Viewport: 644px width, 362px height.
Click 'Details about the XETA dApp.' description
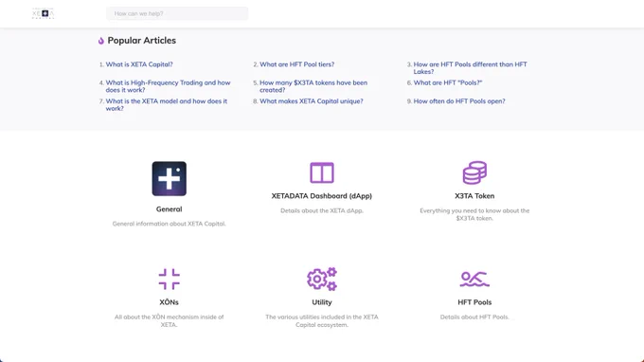coord(322,210)
